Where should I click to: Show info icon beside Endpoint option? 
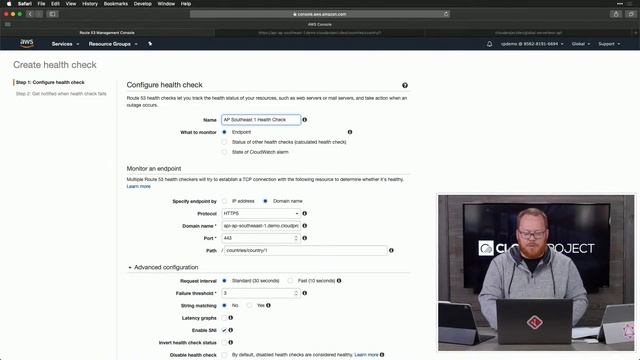pyautogui.click(x=350, y=132)
